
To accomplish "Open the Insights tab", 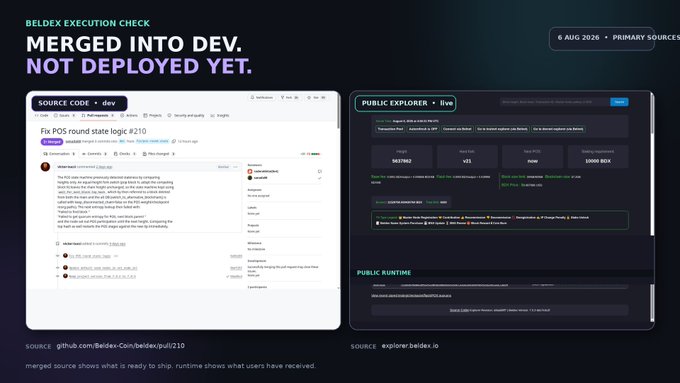I will click(x=219, y=115).
